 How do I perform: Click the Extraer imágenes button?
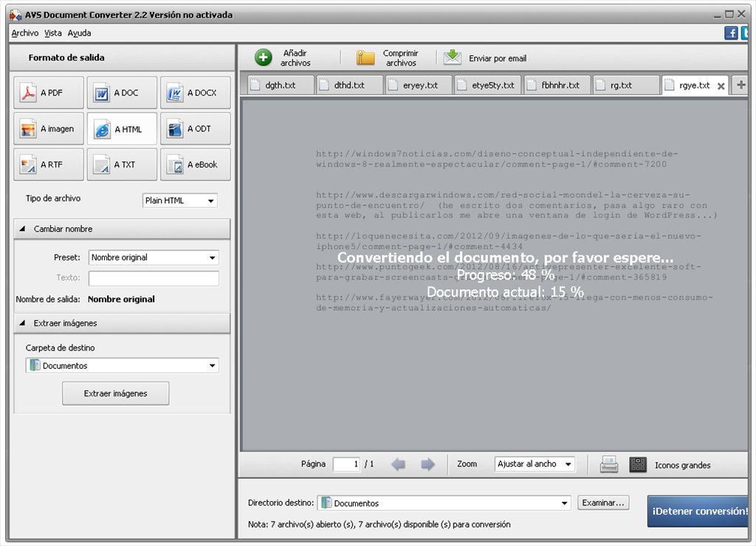tap(115, 393)
